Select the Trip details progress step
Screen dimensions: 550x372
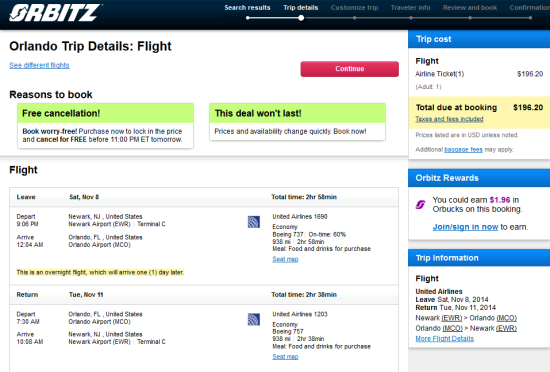[301, 8]
